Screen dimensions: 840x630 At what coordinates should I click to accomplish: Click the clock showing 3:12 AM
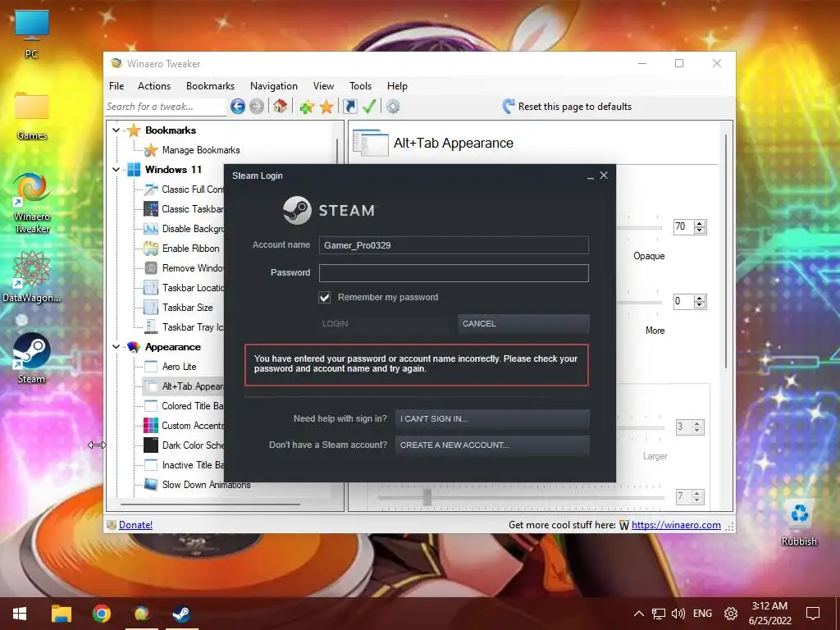click(769, 606)
